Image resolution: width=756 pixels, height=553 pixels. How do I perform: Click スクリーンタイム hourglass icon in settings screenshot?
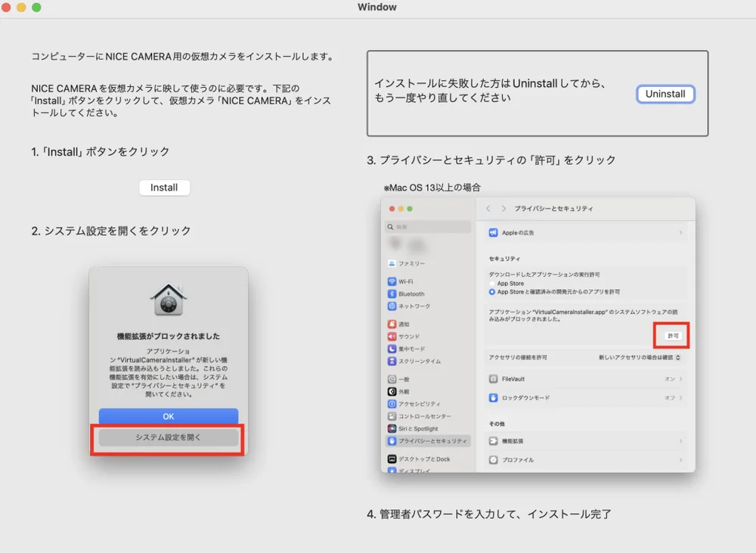pos(392,361)
